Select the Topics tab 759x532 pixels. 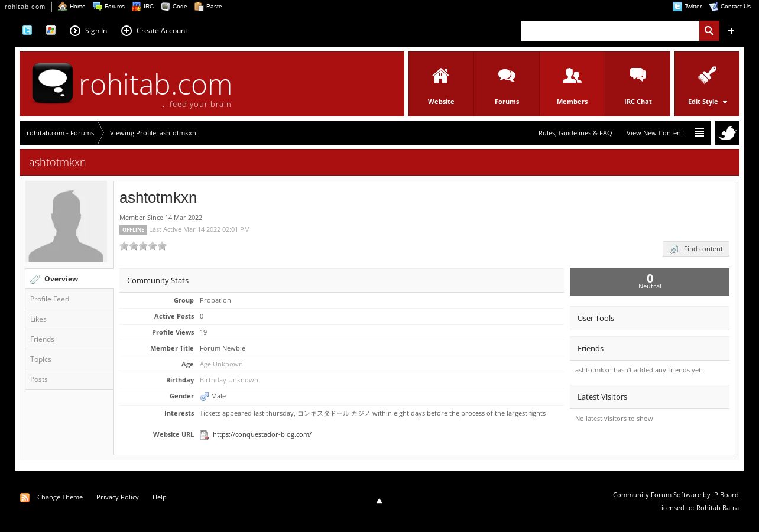(69, 359)
